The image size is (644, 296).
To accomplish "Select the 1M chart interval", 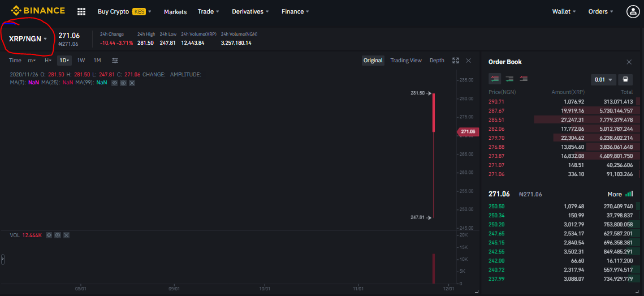I will point(97,61).
